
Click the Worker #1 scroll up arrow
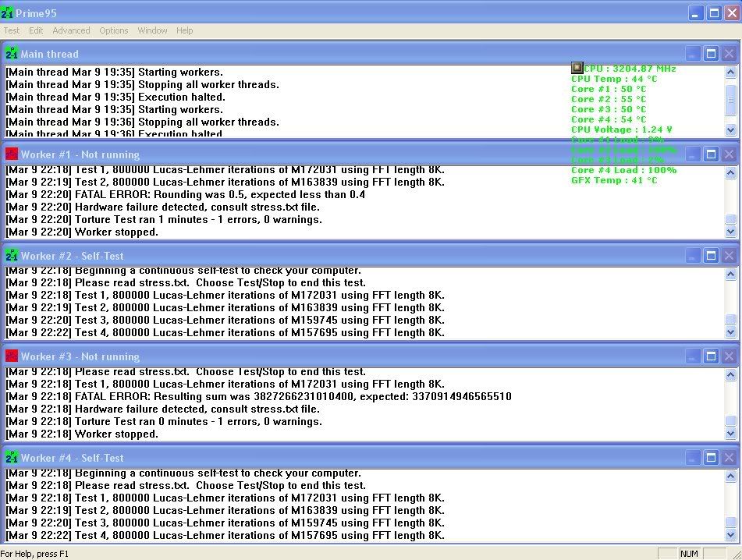[730, 173]
